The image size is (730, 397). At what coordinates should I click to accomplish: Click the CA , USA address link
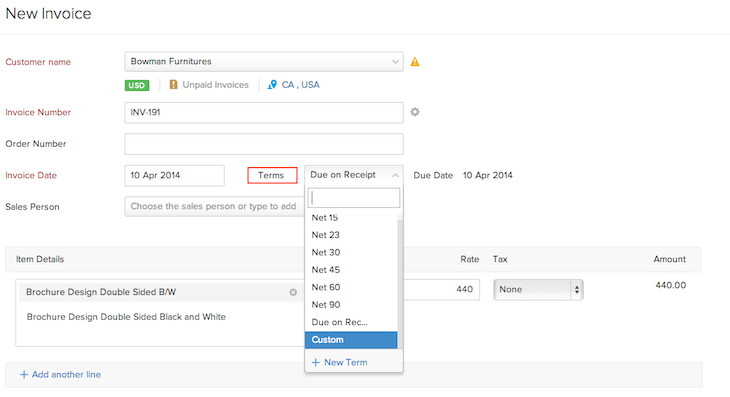coord(301,85)
